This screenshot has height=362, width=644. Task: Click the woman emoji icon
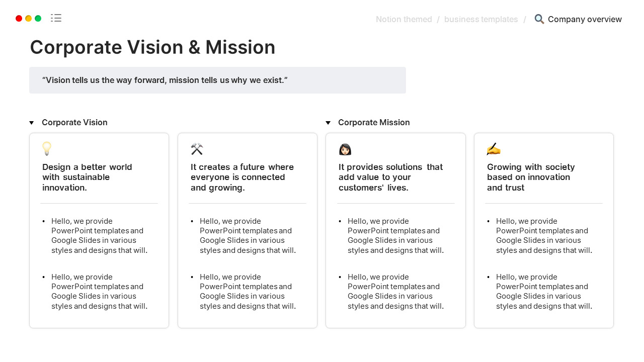345,149
